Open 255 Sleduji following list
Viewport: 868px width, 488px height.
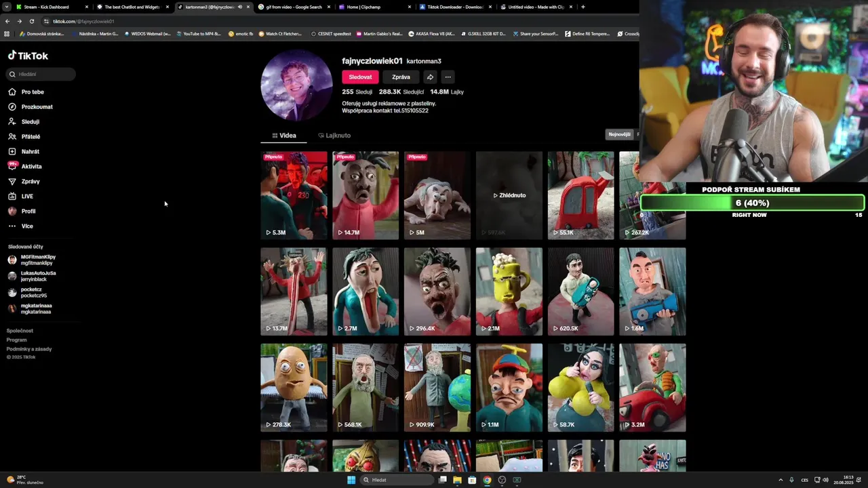357,91
